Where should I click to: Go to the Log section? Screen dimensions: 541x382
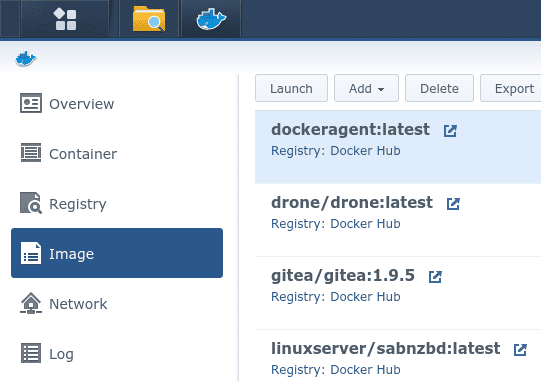117,353
